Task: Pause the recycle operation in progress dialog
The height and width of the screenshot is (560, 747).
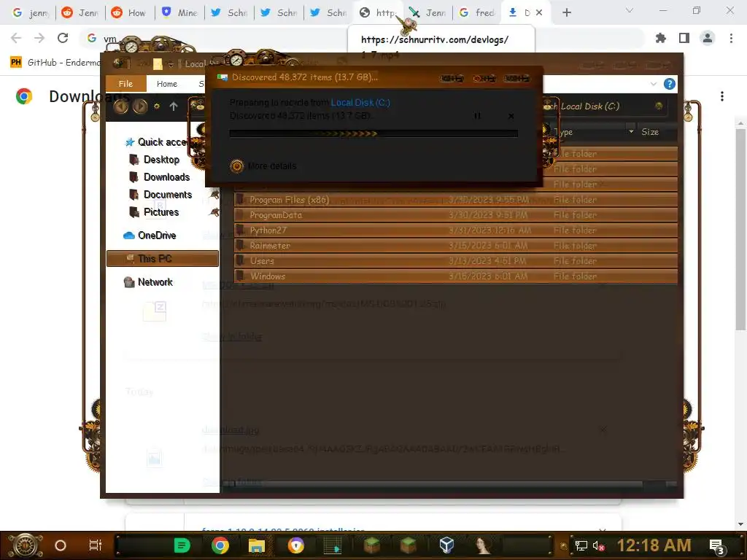Action: [x=477, y=116]
